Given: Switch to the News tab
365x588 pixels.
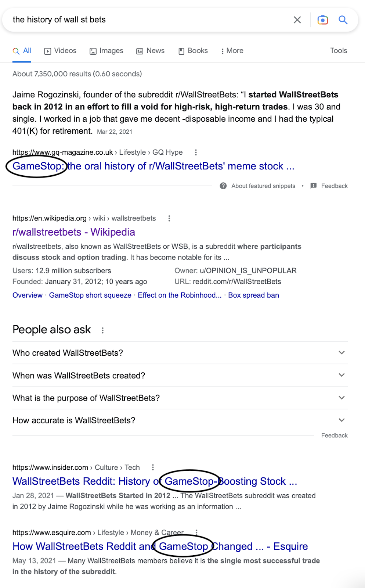Looking at the screenshot, I should click(151, 51).
